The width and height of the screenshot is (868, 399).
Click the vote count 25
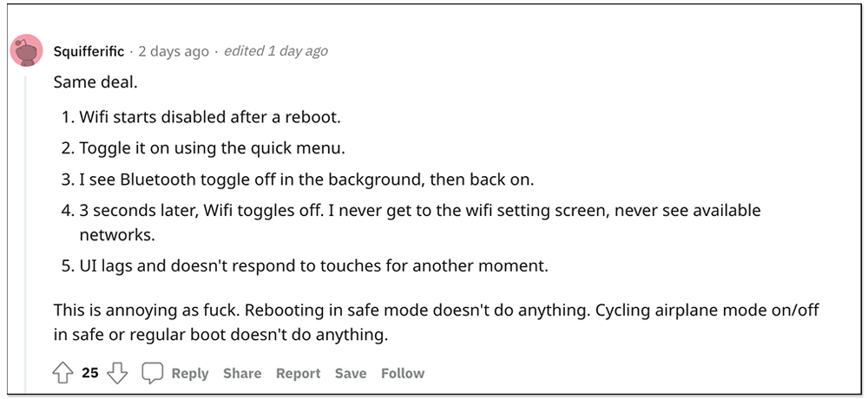pos(90,374)
